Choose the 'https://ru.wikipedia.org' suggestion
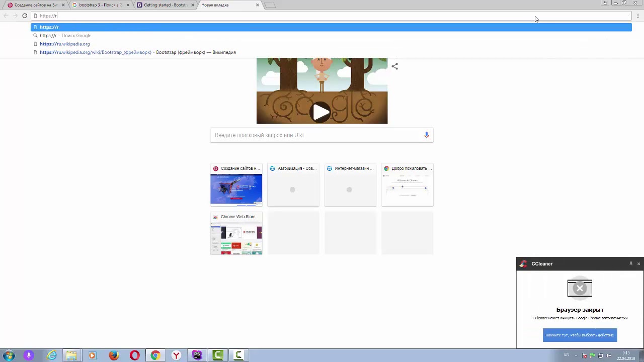Viewport: 644px width, 362px height. point(331,44)
